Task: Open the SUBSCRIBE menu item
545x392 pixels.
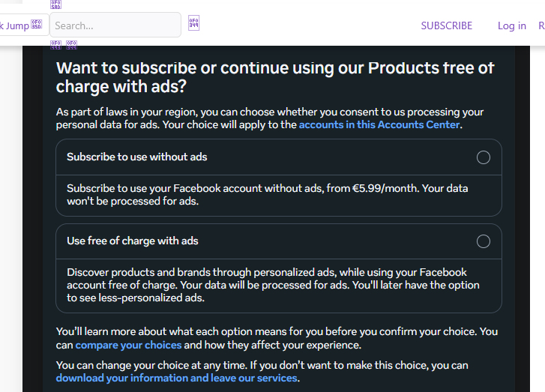Action: point(447,25)
